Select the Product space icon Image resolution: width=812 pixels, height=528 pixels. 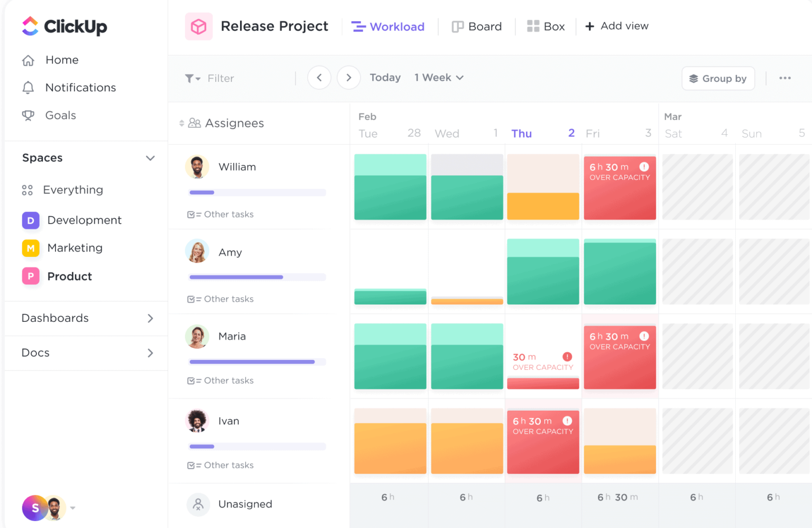click(x=31, y=276)
